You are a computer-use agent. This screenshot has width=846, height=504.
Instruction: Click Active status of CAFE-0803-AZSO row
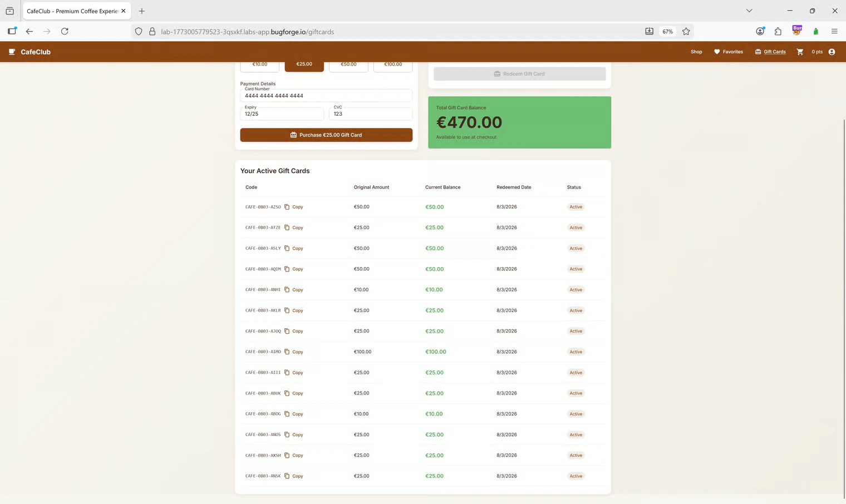(x=576, y=207)
